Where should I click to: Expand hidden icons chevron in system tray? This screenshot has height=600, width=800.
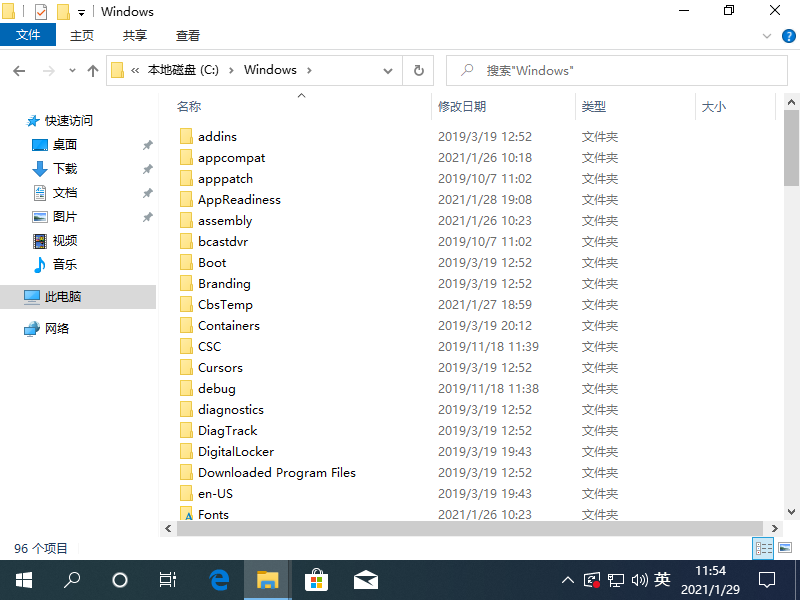point(567,579)
